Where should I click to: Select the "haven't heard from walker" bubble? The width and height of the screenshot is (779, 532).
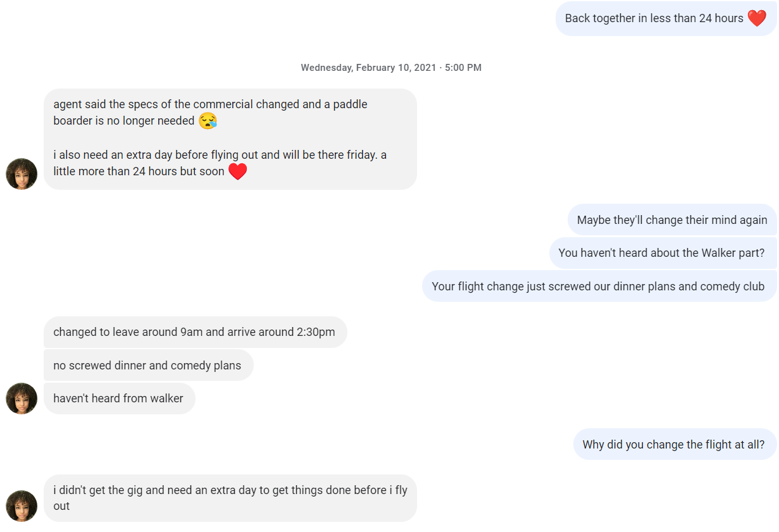click(x=119, y=398)
